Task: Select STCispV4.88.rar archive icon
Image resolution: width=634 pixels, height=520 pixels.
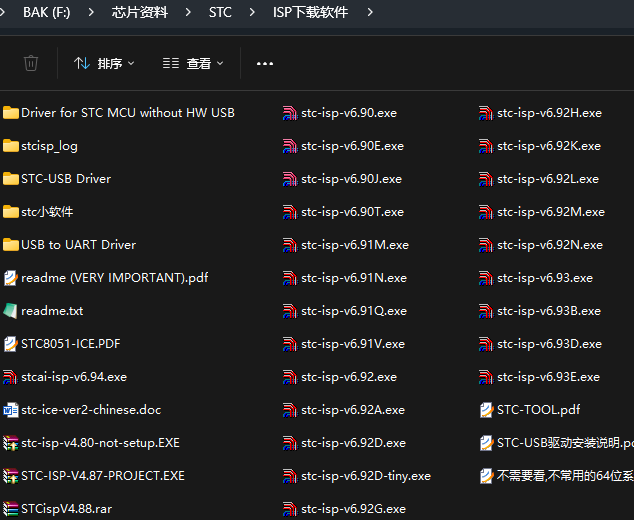Action: click(11, 509)
